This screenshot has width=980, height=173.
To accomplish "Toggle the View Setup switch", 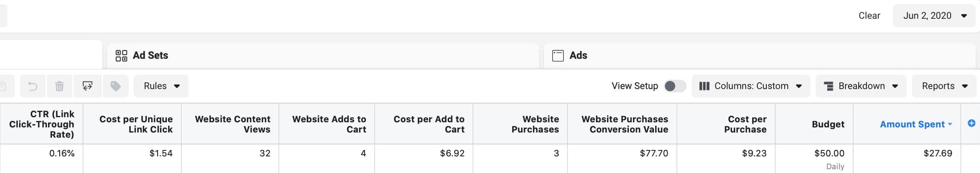I will [x=675, y=86].
